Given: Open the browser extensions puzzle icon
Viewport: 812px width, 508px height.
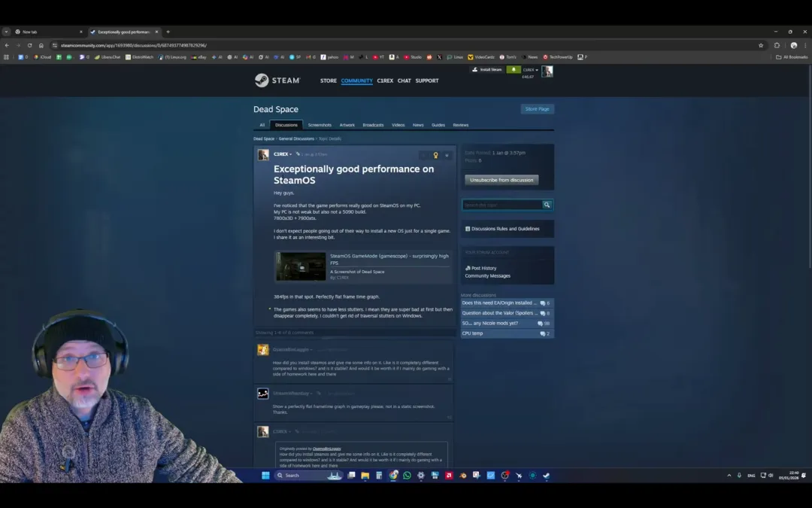Looking at the screenshot, I should 777,45.
